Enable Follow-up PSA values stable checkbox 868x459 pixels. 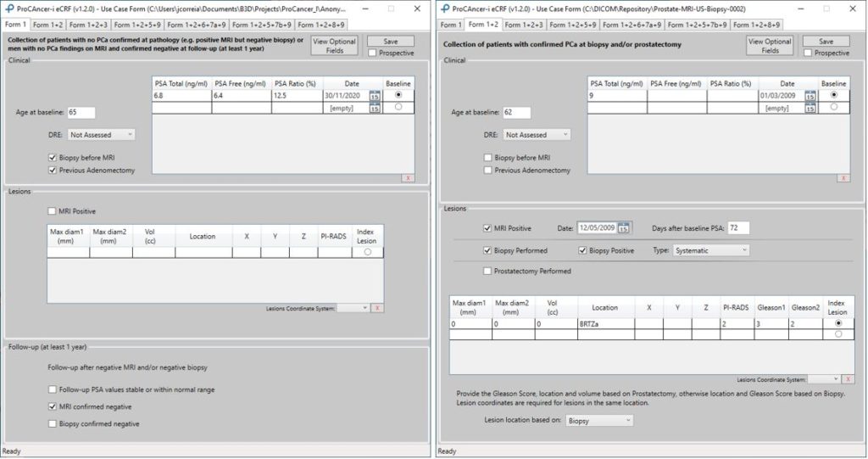53,389
